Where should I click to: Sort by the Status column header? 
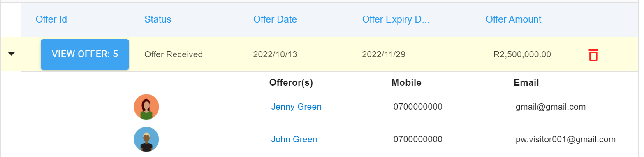pos(158,19)
